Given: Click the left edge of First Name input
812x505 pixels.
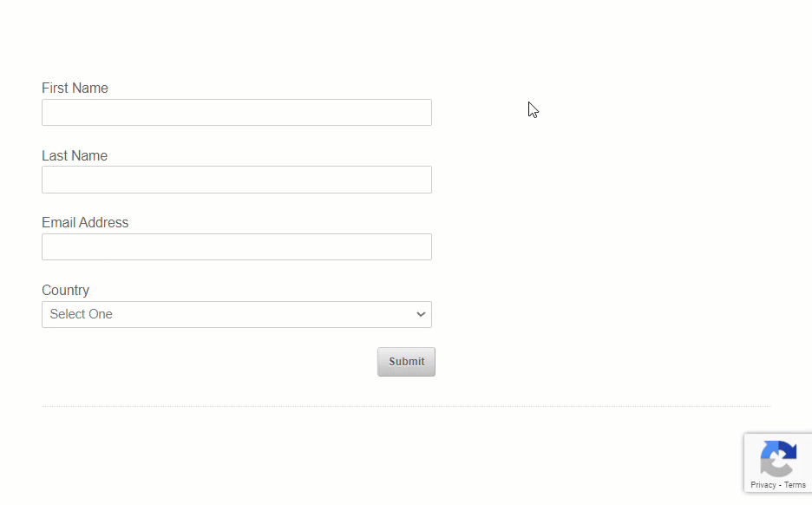Looking at the screenshot, I should [x=46, y=112].
